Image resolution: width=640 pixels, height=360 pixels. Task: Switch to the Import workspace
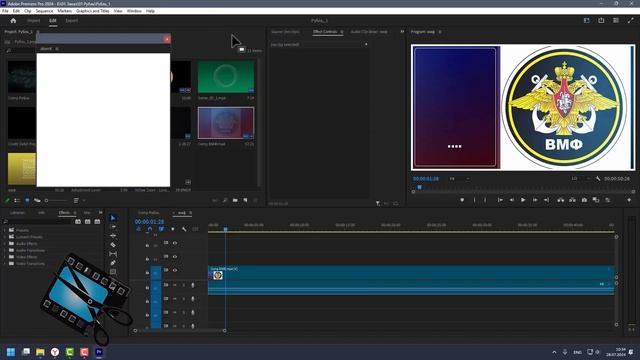[x=33, y=20]
